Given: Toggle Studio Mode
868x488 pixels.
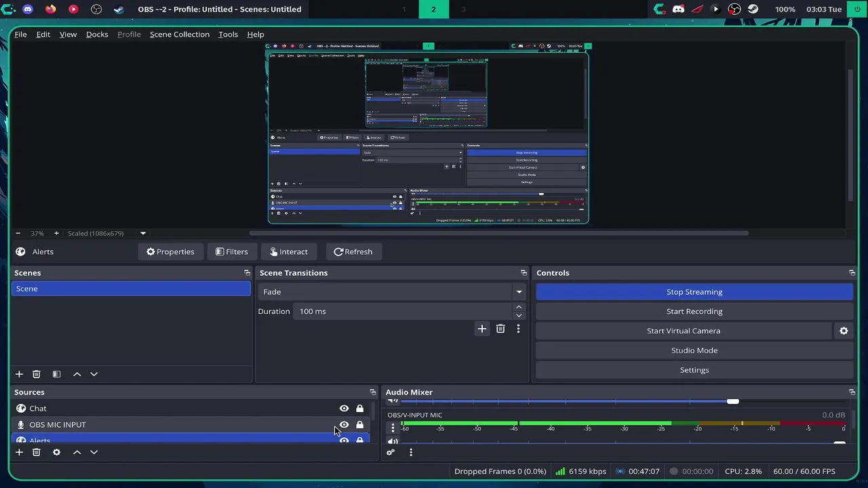Looking at the screenshot, I should [694, 350].
